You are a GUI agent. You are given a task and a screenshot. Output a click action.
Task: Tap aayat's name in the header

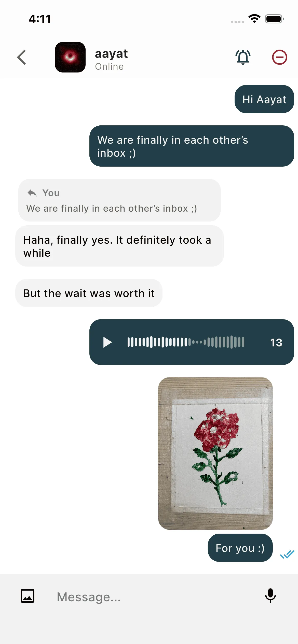[111, 54]
